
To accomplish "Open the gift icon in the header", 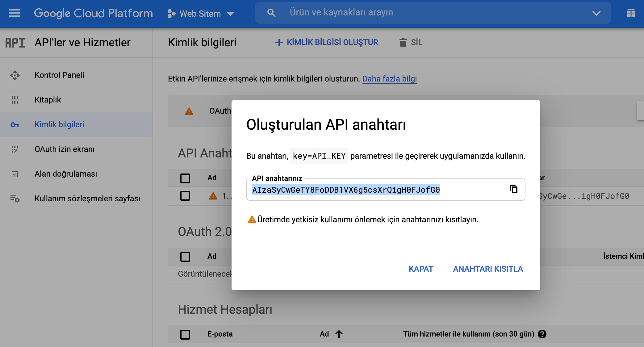I will coord(631,13).
